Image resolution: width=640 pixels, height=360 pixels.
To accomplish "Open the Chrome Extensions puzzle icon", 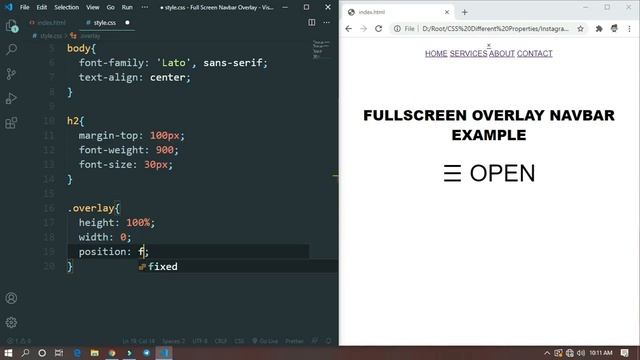I will (x=599, y=29).
